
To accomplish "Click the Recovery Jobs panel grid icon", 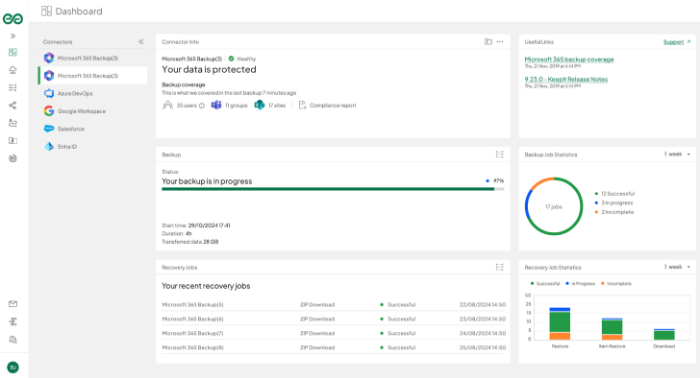I will pos(500,267).
